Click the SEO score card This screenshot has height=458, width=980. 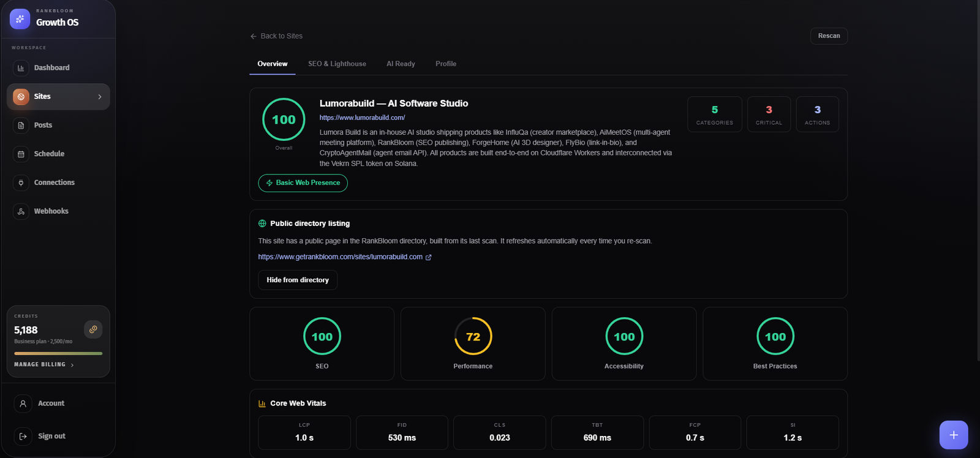click(x=322, y=343)
